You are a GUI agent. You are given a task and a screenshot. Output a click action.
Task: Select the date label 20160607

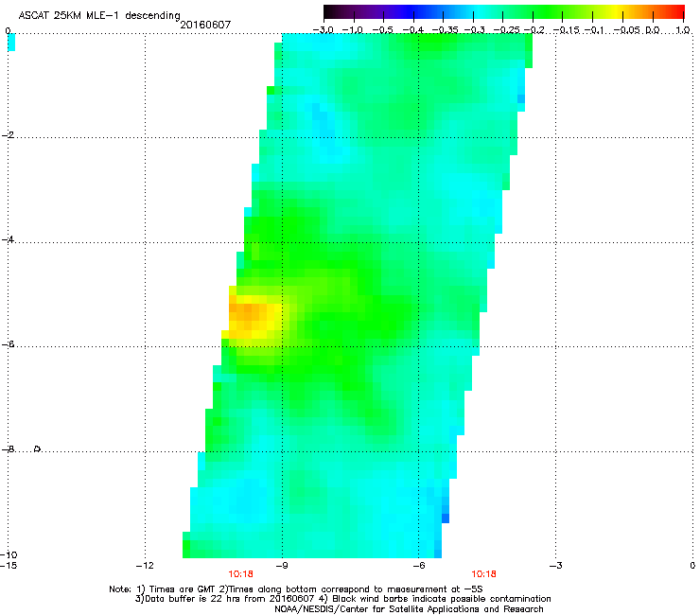pyautogui.click(x=205, y=25)
